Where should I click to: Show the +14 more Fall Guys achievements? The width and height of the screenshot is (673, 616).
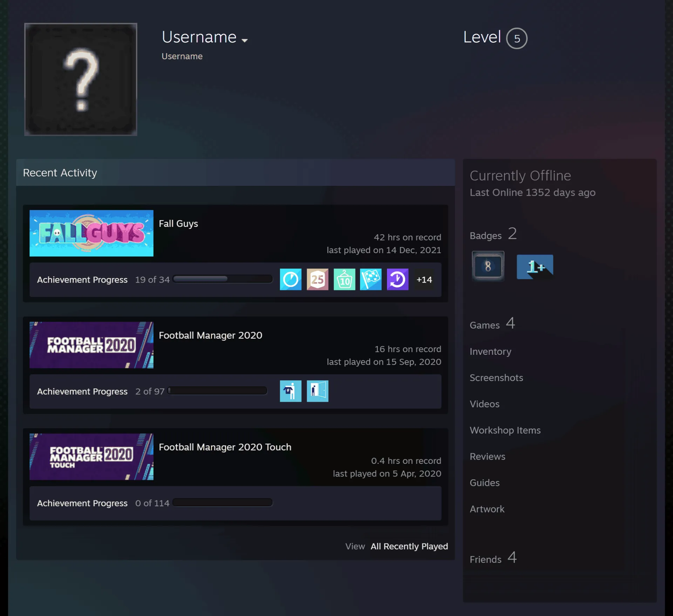(x=424, y=279)
